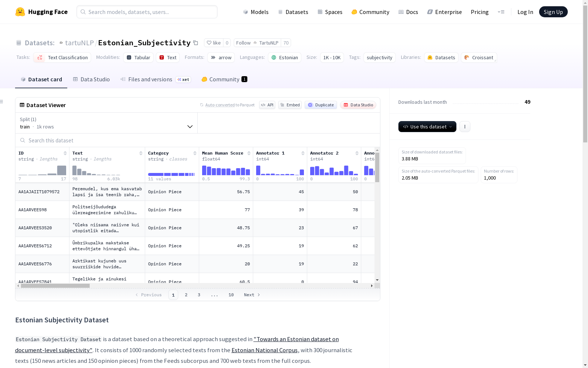This screenshot has height=368, width=588.
Task: Sort by the Category column arrows
Action: [195, 153]
